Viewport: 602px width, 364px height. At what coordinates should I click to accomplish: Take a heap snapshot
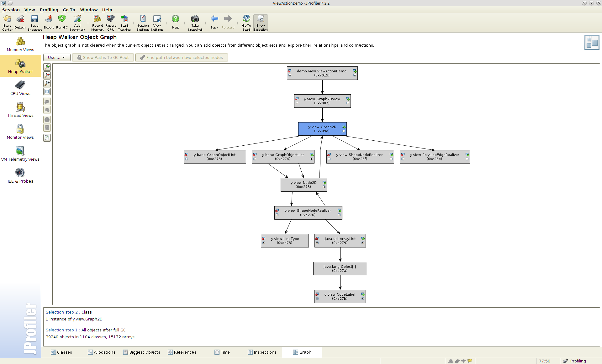(195, 22)
